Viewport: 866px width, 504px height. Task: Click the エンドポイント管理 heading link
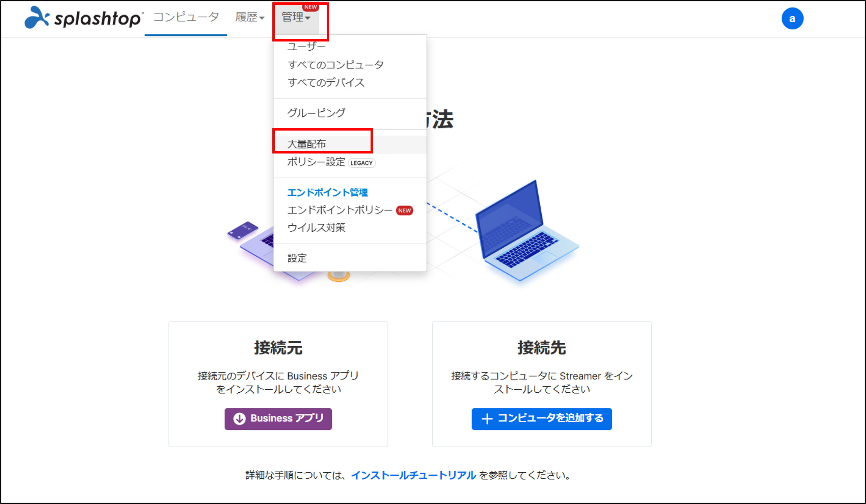tap(327, 192)
